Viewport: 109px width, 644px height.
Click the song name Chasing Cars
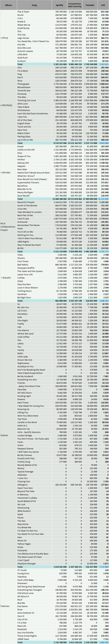(x=23, y=481)
